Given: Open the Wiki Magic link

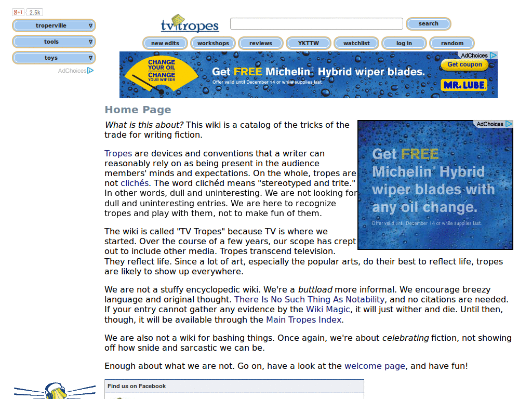Looking at the screenshot, I should pyautogui.click(x=328, y=310).
